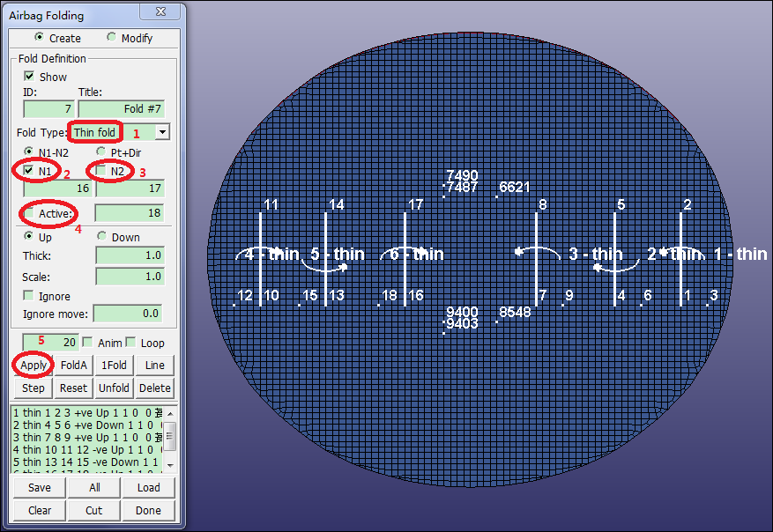The image size is (773, 532).
Task: Uncheck the Show checkbox
Action: (x=29, y=77)
